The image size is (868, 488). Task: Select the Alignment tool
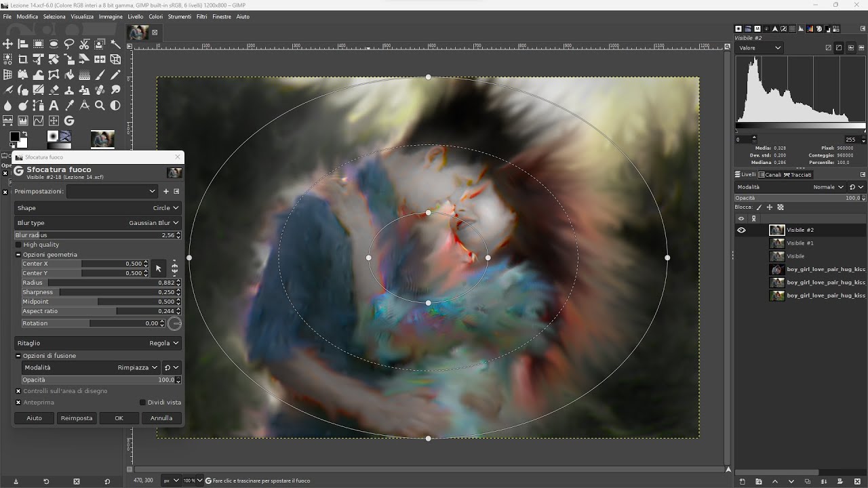tap(23, 43)
